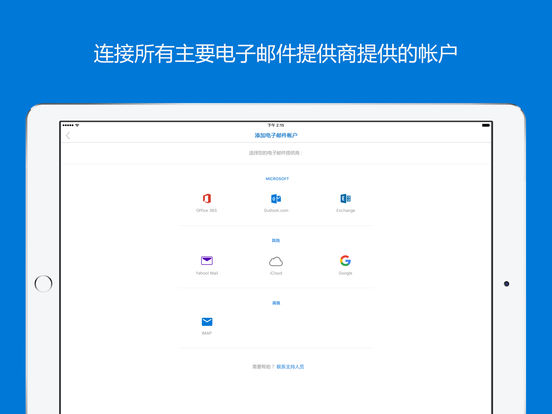552x414 pixels.
Task: Open the 联系支持人员 support link
Action: tap(290, 367)
